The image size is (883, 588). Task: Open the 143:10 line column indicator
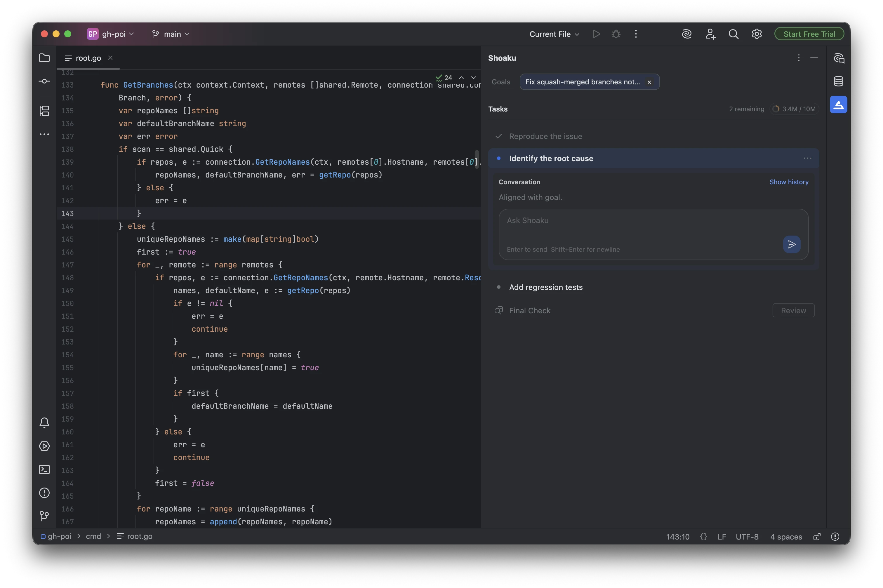(677, 537)
